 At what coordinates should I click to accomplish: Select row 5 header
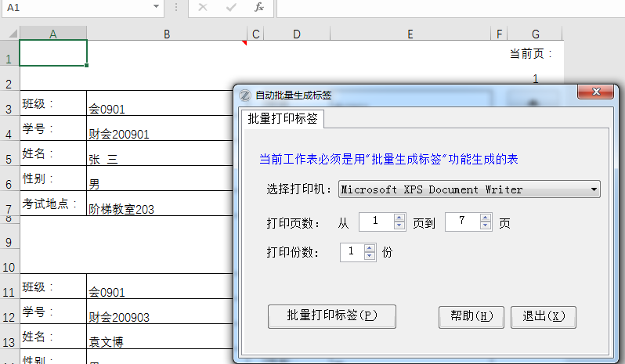click(x=9, y=159)
